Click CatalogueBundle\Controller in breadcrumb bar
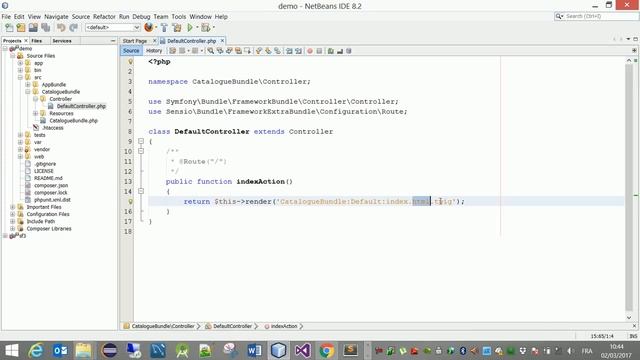The image size is (640, 360). (x=163, y=326)
